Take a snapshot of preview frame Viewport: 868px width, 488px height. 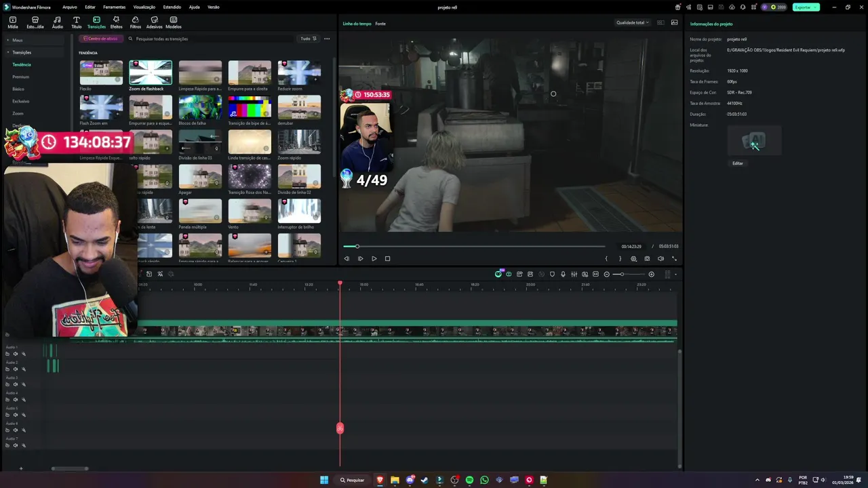[647, 258]
